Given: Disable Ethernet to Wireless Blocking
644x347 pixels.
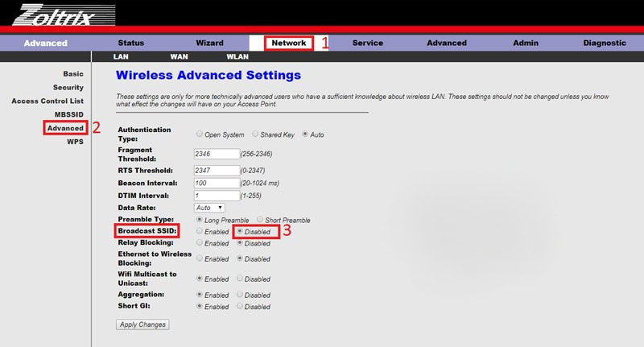Looking at the screenshot, I should coord(239,258).
